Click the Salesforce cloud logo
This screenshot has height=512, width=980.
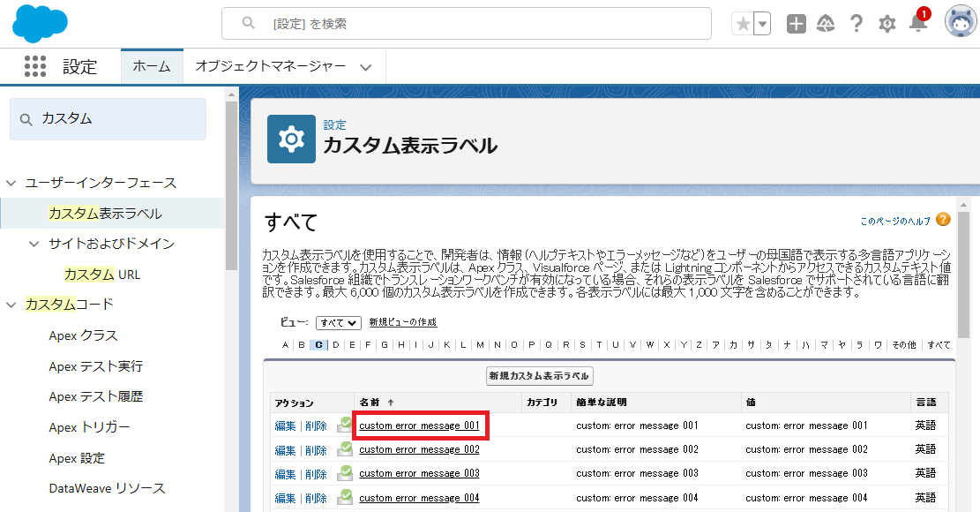point(40,23)
